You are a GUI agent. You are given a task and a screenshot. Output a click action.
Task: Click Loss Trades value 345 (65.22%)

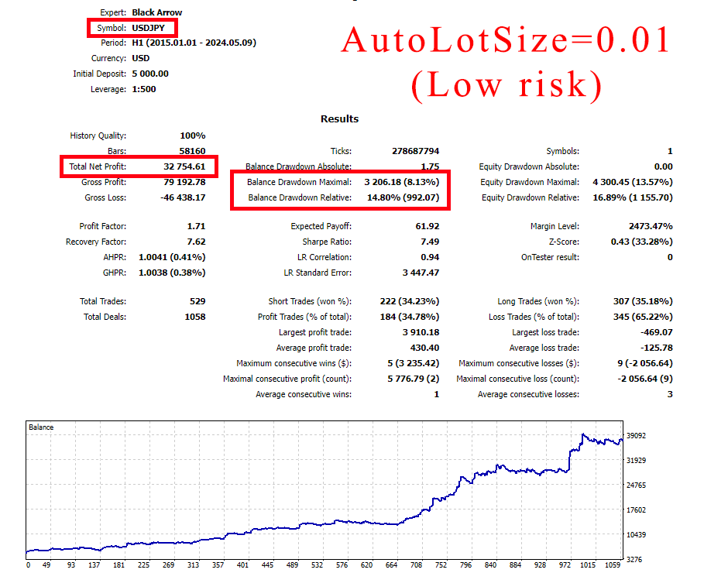[x=643, y=317]
